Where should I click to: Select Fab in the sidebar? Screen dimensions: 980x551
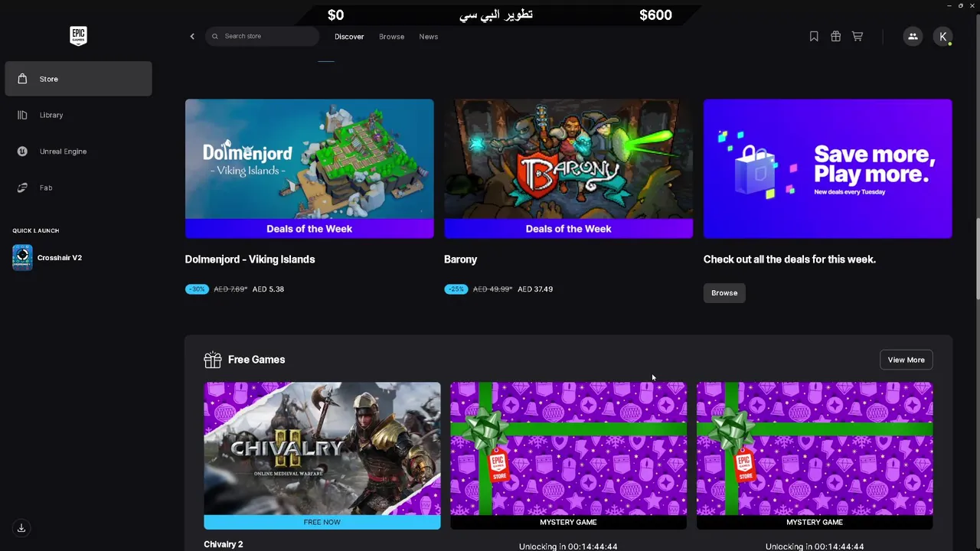[78, 187]
